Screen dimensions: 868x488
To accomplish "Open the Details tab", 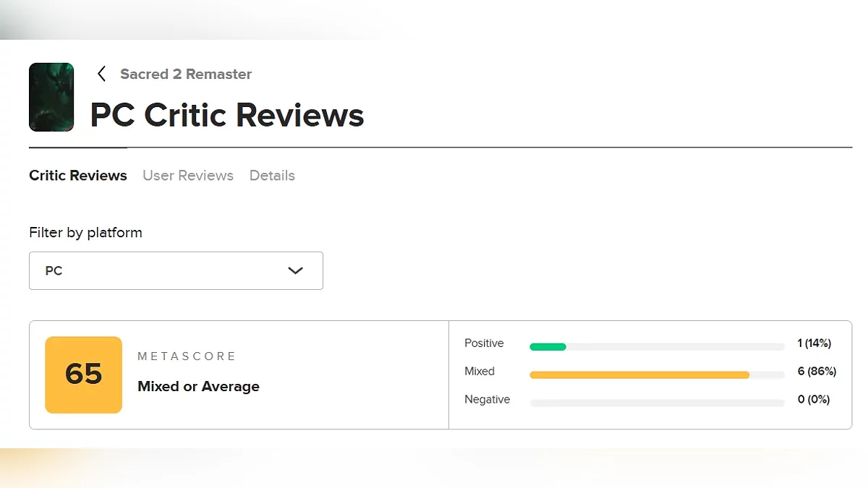I will tap(272, 176).
